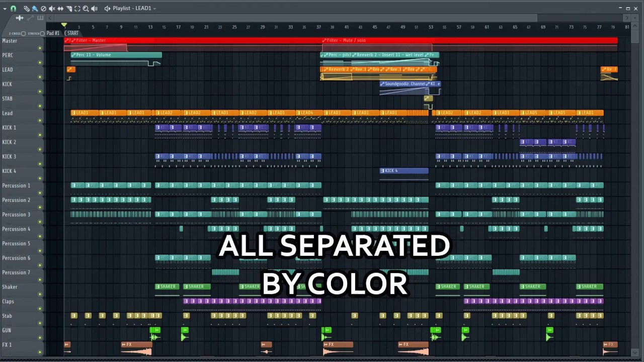
Task: Toggle the magnet snap icon
Action: click(13, 9)
